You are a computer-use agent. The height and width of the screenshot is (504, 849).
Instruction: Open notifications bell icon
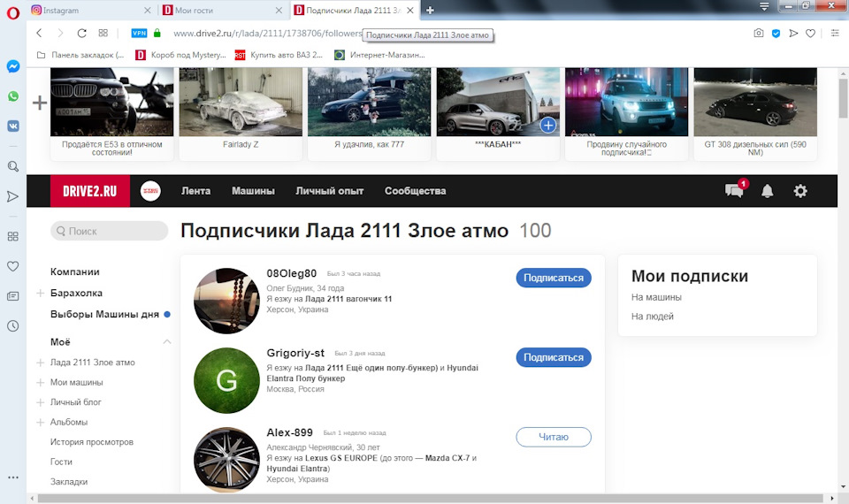(768, 191)
